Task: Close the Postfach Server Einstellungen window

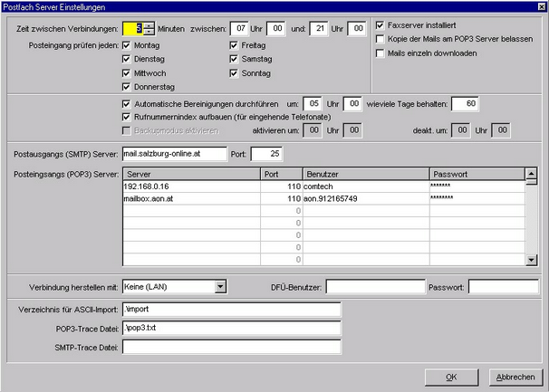Action: (x=542, y=6)
